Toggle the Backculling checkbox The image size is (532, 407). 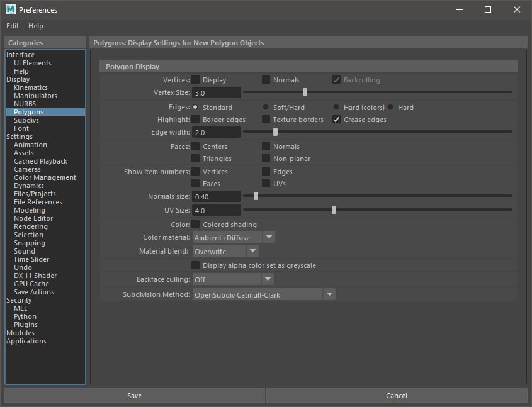[x=336, y=80]
